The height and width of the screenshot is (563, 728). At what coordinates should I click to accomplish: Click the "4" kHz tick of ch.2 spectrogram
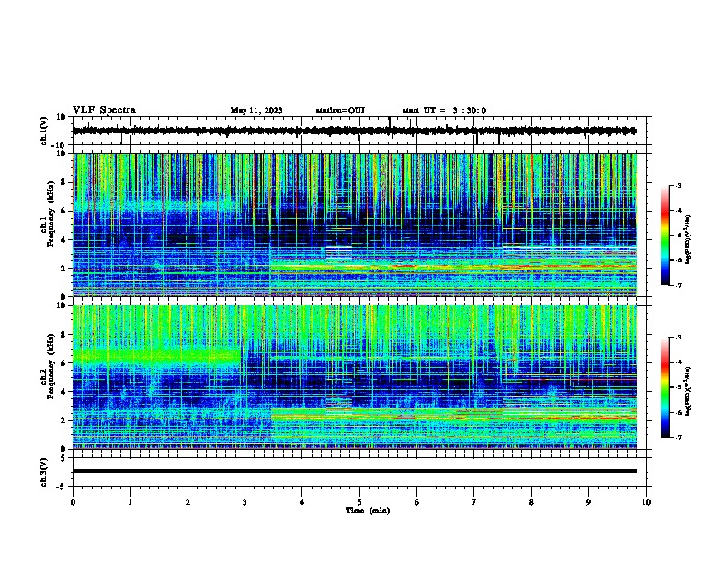point(63,392)
